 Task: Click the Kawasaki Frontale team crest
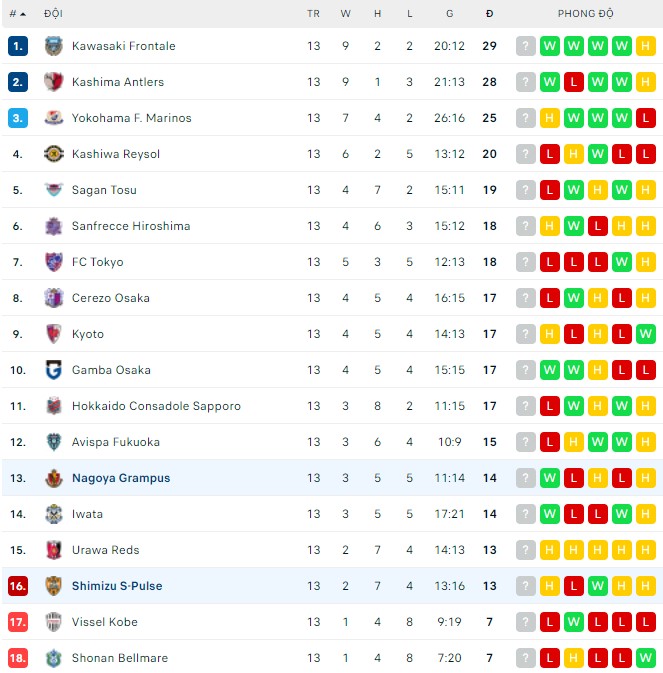click(54, 46)
